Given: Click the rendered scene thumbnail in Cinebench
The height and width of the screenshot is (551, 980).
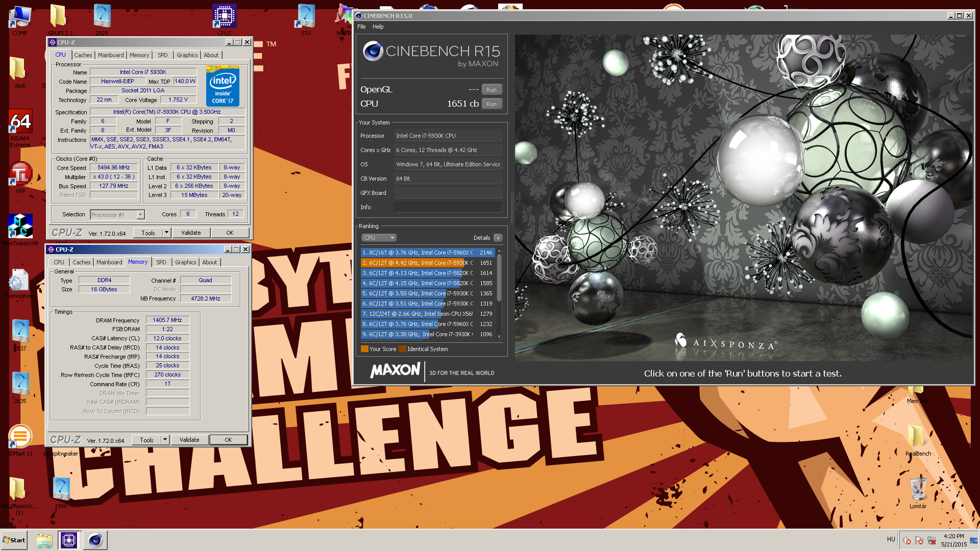Looking at the screenshot, I should point(744,198).
